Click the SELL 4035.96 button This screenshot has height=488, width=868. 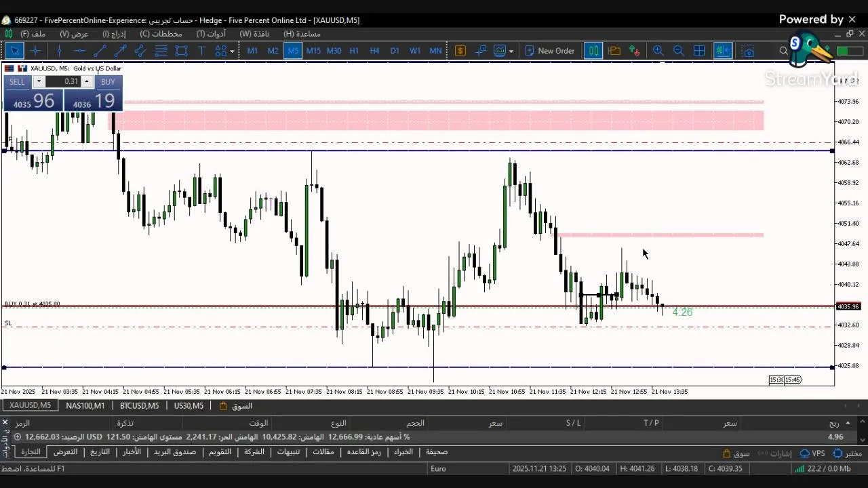point(33,100)
